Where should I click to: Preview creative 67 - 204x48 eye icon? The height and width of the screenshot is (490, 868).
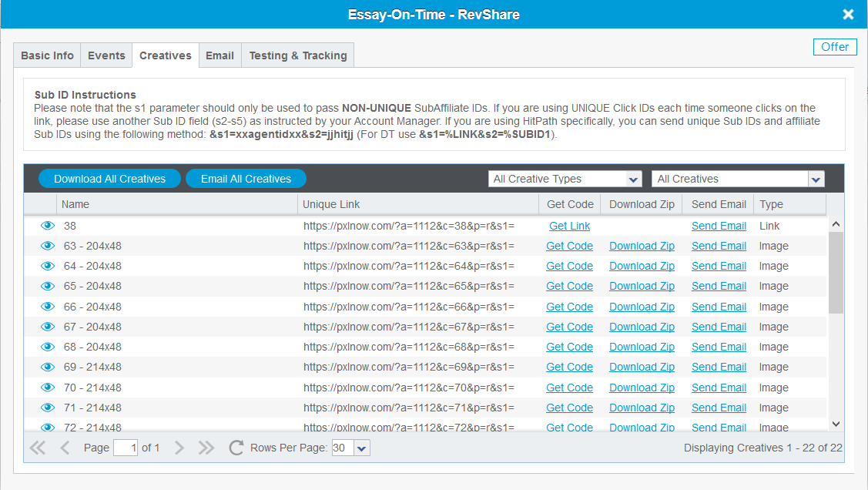[x=48, y=327]
